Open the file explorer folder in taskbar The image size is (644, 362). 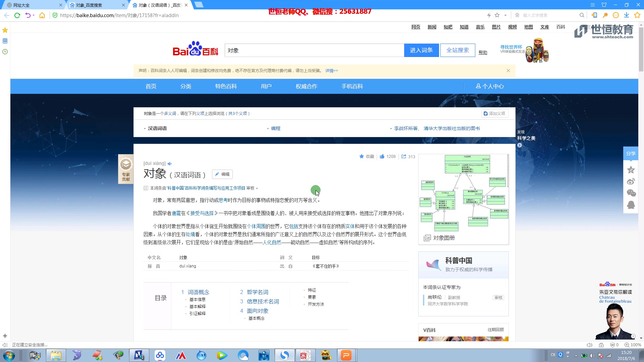[56, 355]
